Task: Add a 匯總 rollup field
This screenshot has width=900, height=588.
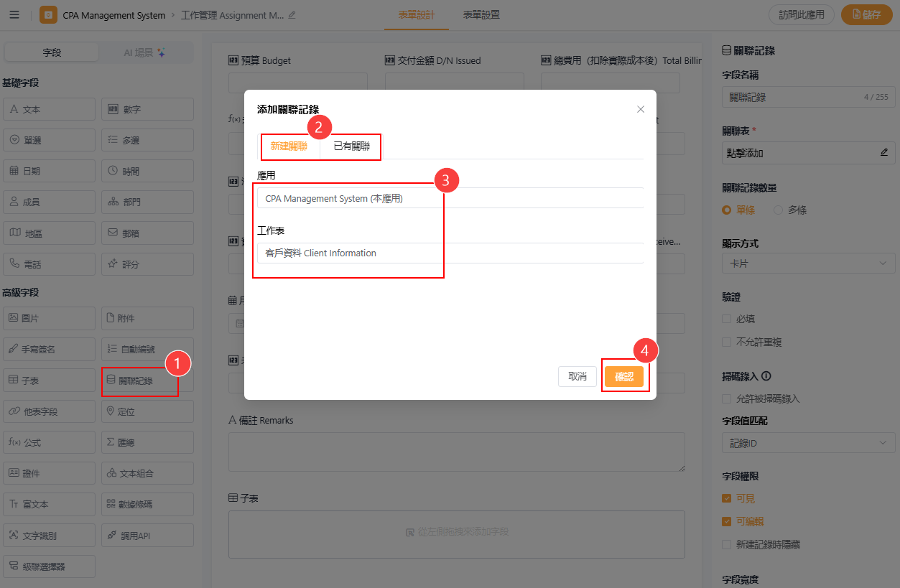Action: (x=147, y=442)
